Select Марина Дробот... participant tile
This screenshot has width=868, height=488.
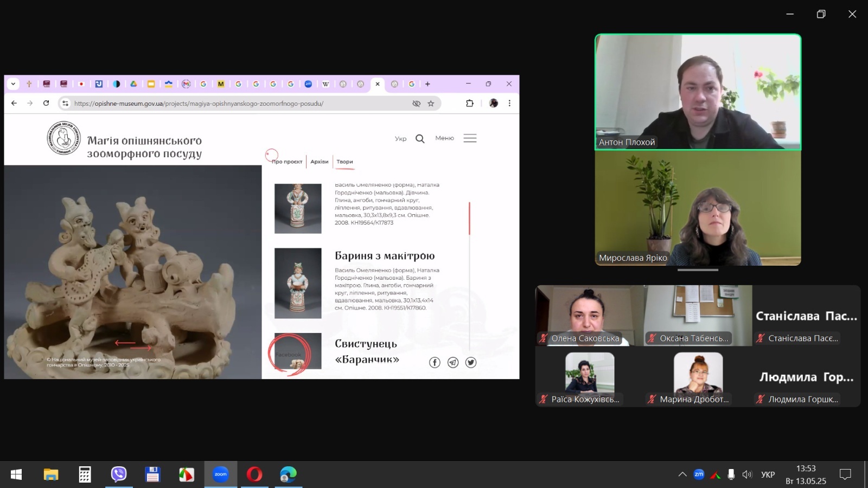698,377
